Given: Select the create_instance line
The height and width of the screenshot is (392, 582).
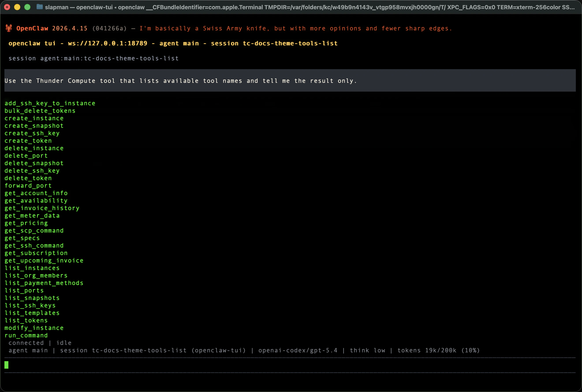Looking at the screenshot, I should [34, 118].
